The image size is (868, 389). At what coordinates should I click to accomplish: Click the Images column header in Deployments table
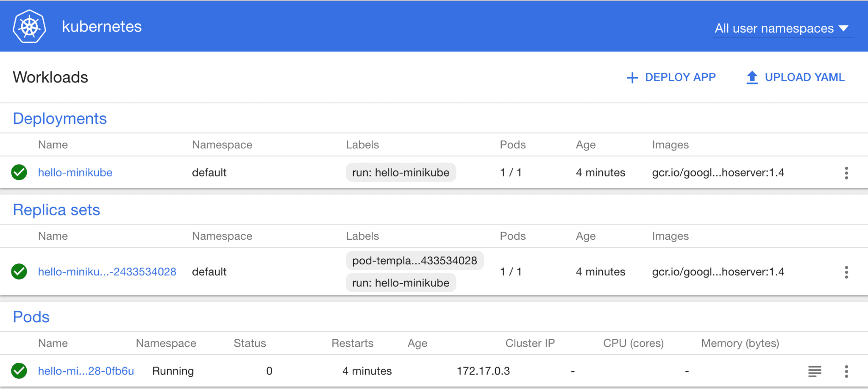(670, 145)
